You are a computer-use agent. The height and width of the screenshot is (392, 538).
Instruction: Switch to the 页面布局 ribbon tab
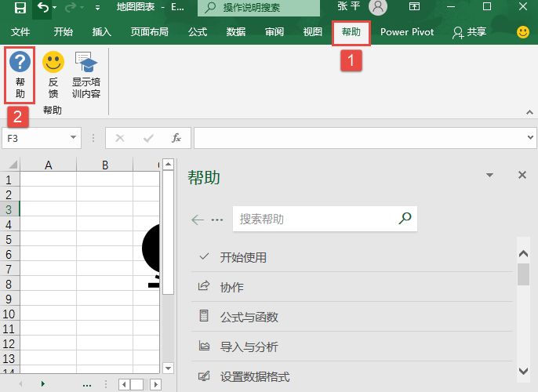click(149, 32)
